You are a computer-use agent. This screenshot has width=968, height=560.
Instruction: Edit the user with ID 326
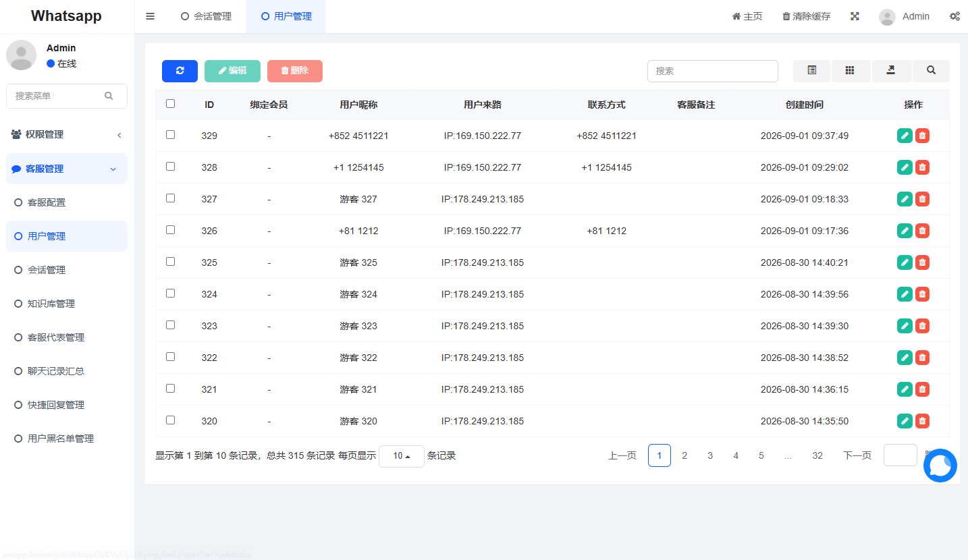(905, 231)
